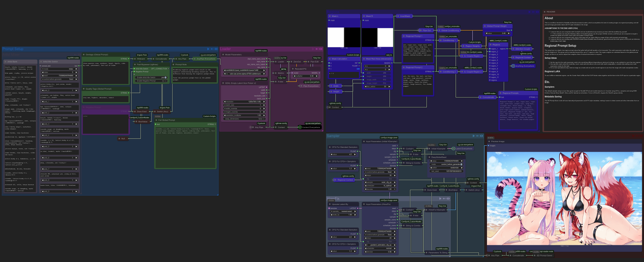Image resolution: width=644 pixels, height=262 pixels.
Task: Open the euler_cfg_pp sampler combo
Action: 380,182
